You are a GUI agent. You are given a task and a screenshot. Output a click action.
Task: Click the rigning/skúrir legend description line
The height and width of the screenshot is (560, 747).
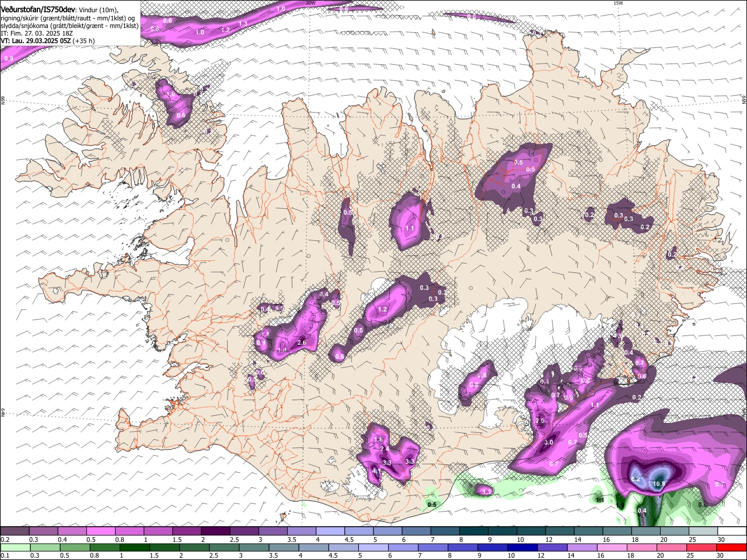67,17
